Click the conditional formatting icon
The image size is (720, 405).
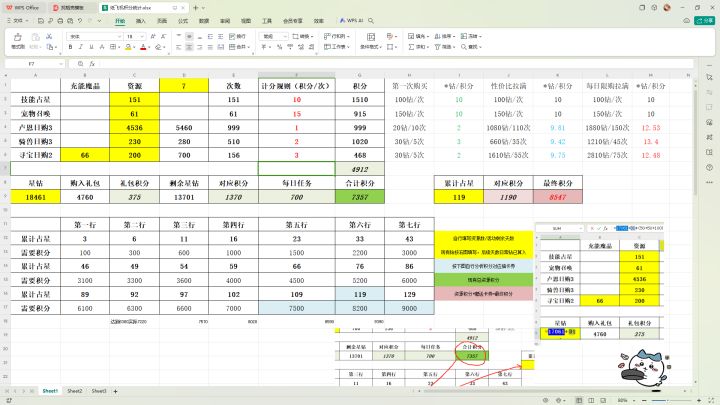pos(371,37)
